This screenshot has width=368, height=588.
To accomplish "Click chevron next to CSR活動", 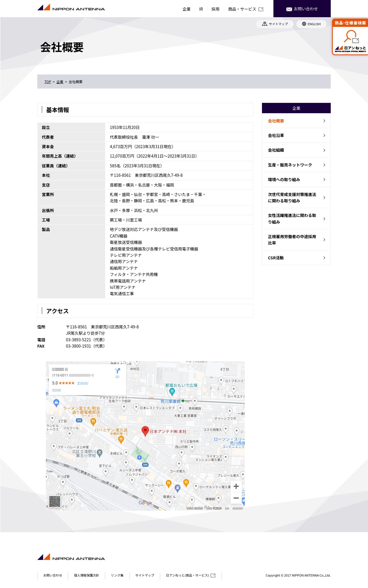I will tap(324, 258).
